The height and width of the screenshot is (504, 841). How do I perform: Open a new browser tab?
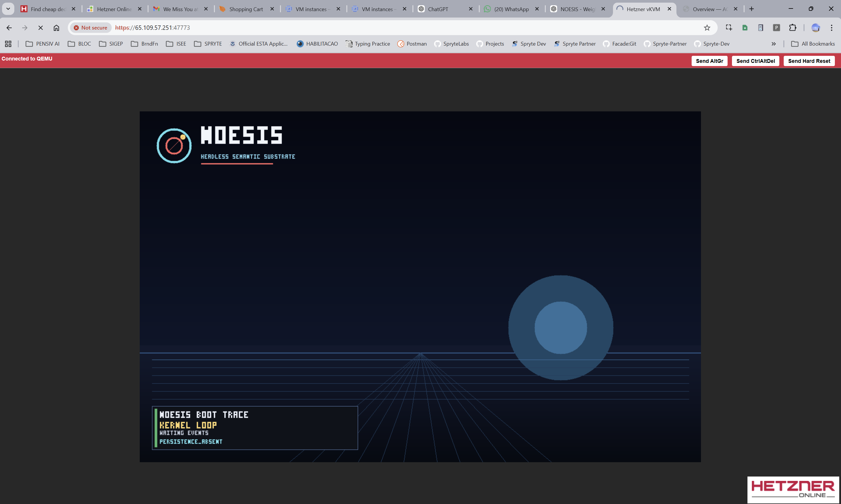click(751, 9)
